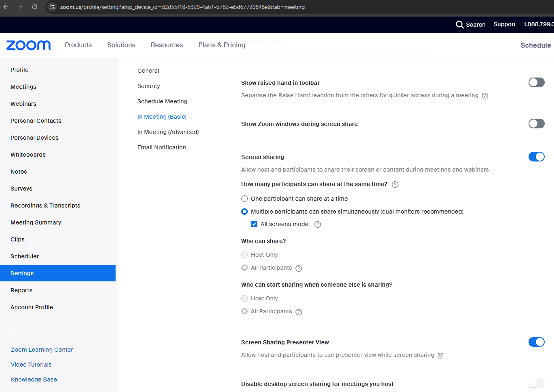This screenshot has height=392, width=554.
Task: Click the Search magnifier icon
Action: (459, 25)
